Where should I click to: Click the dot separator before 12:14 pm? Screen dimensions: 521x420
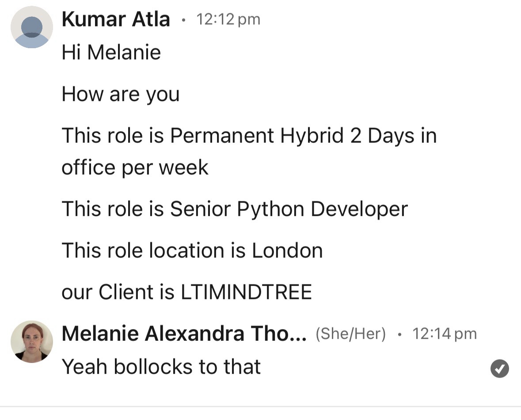click(399, 334)
